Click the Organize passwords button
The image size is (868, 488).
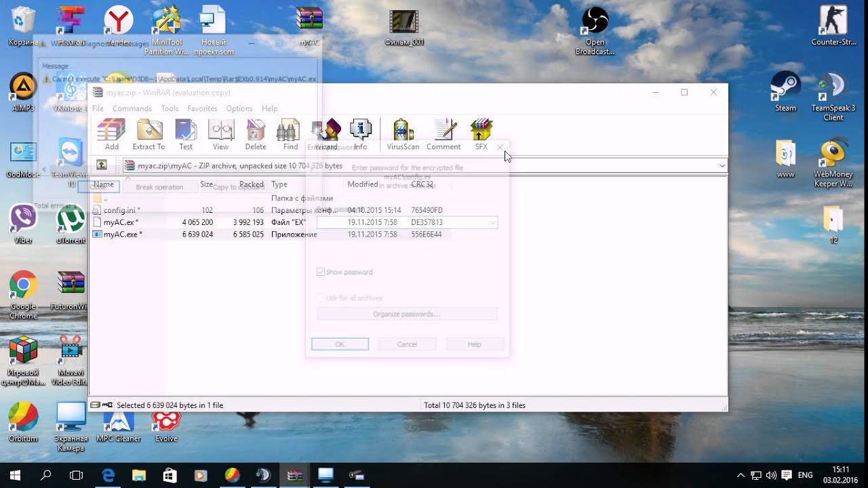(x=407, y=314)
